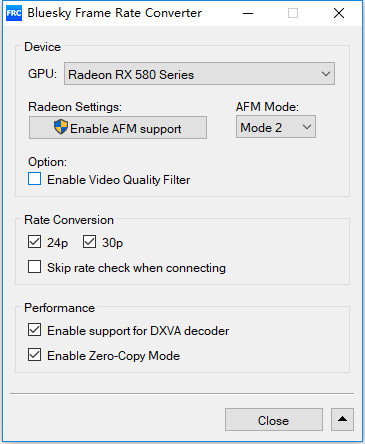Click the Radeon RX 580 Series selected value

pyautogui.click(x=131, y=74)
